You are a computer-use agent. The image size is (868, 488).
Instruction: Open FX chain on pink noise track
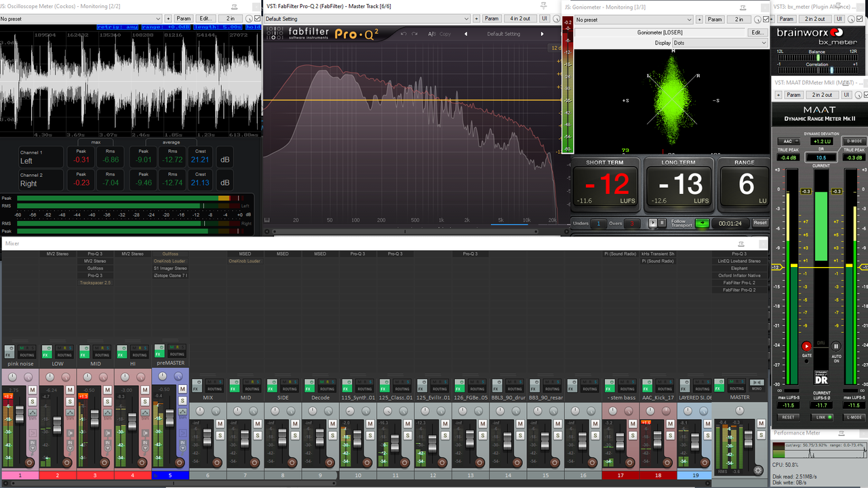pyautogui.click(x=9, y=354)
